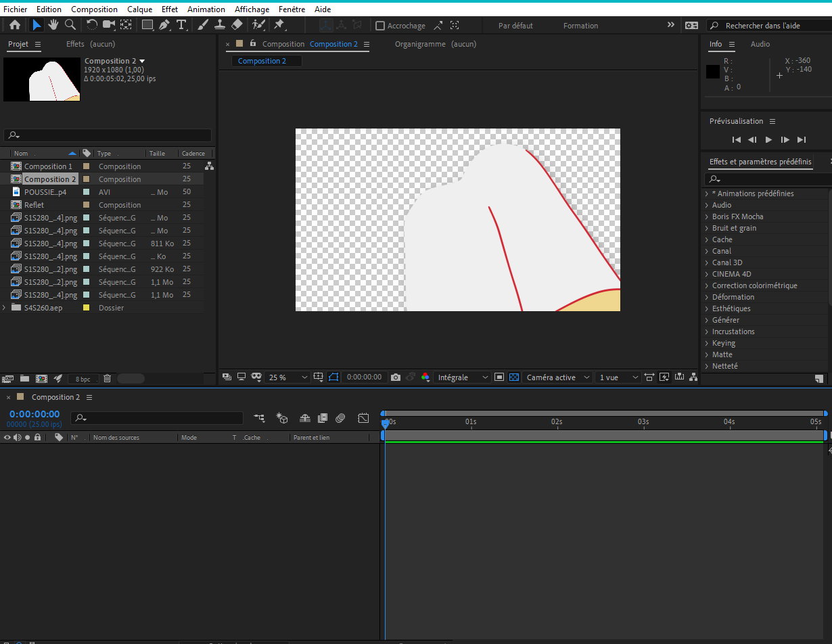Enable the Accrochage snapping checkbox
This screenshot has height=644, width=832.
(380, 26)
